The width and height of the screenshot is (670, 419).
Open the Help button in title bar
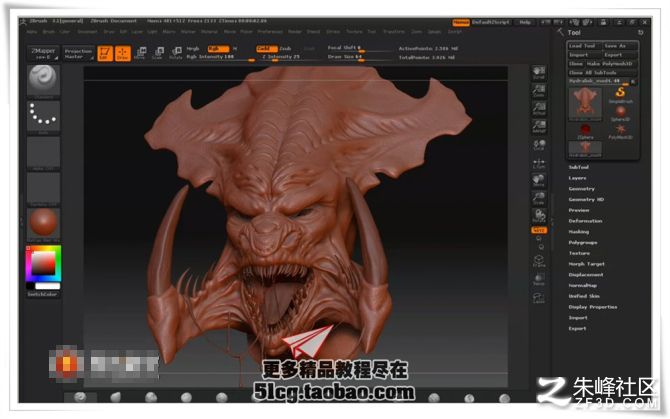click(525, 22)
